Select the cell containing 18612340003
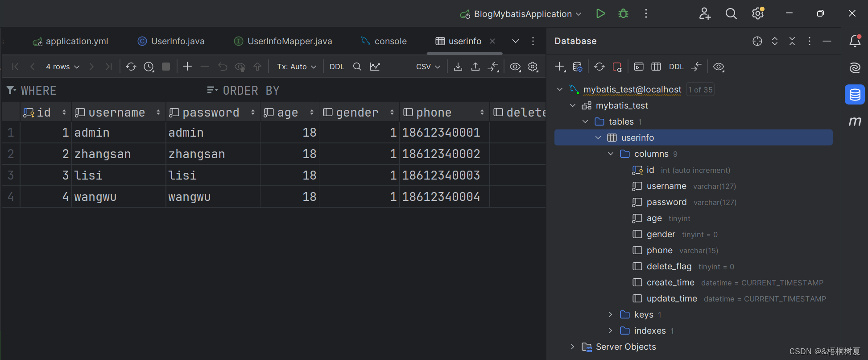Screen dimensions: 868x360 point(444,175)
